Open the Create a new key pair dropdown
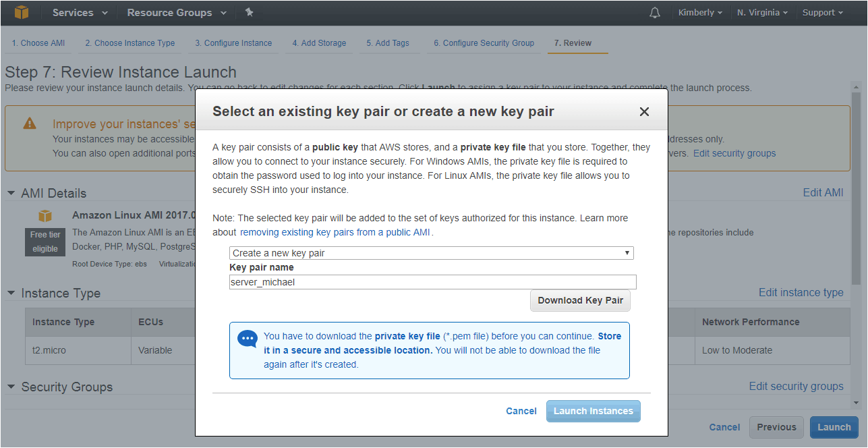 (x=432, y=253)
